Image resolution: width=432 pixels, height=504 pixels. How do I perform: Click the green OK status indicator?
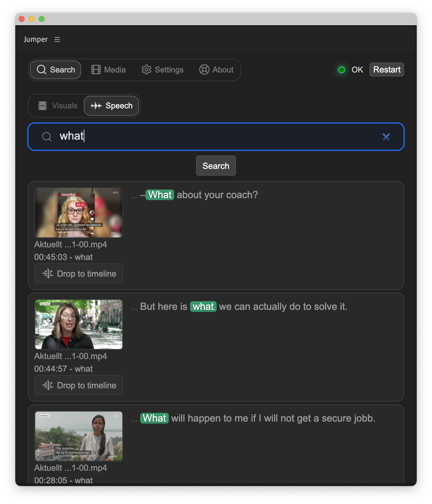pos(341,70)
